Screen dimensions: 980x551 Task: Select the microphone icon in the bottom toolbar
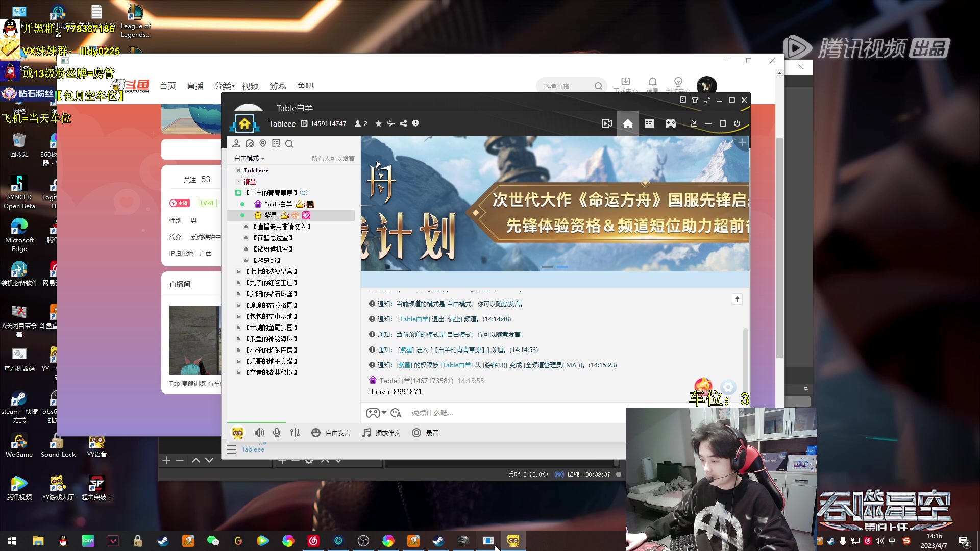pyautogui.click(x=276, y=432)
